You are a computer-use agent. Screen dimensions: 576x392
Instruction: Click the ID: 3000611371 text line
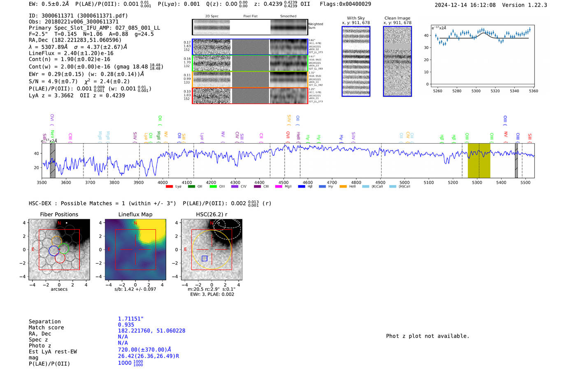point(78,16)
